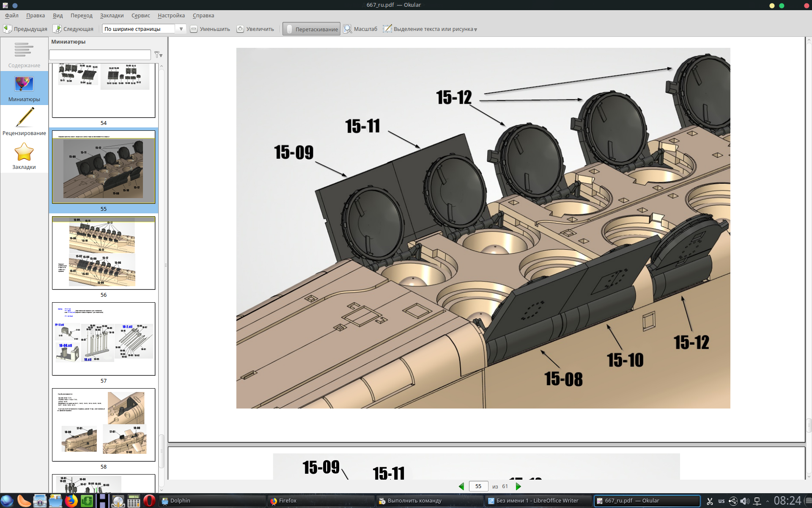
Task: Open the Файл menu
Action: [x=12, y=15]
